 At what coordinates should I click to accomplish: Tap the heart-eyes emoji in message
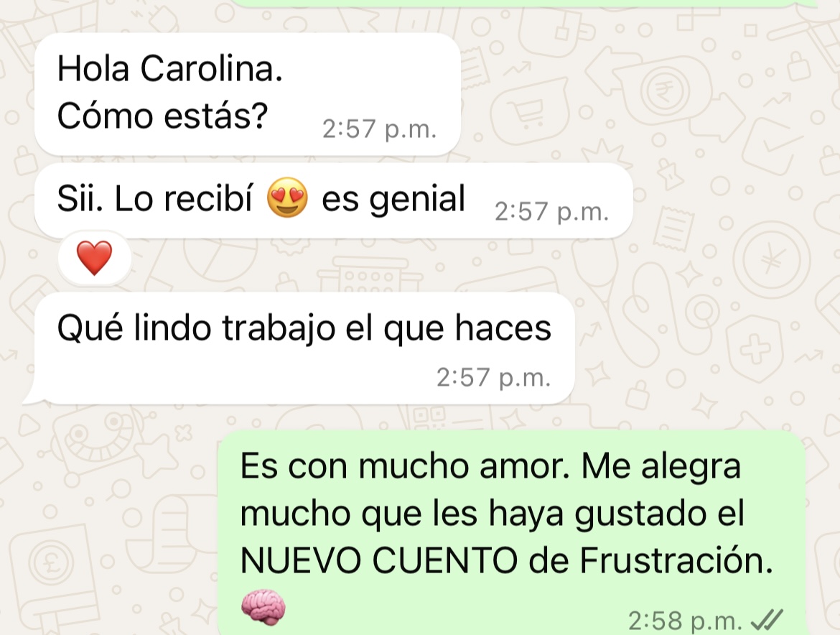[x=288, y=198]
